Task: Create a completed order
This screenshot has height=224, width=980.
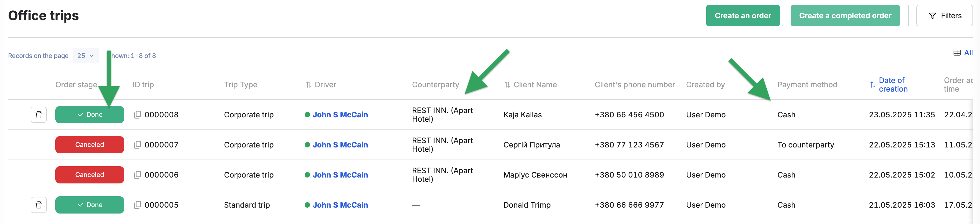Action: click(x=845, y=16)
